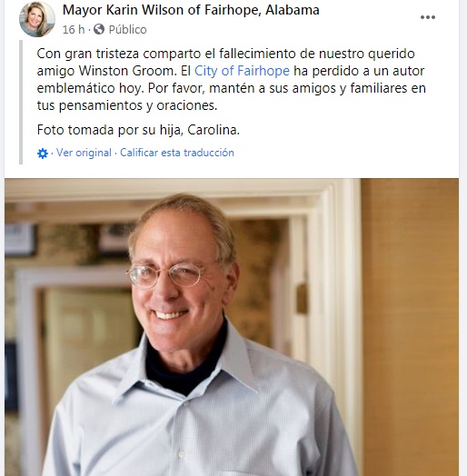Open translation settings gear icon

click(x=42, y=154)
